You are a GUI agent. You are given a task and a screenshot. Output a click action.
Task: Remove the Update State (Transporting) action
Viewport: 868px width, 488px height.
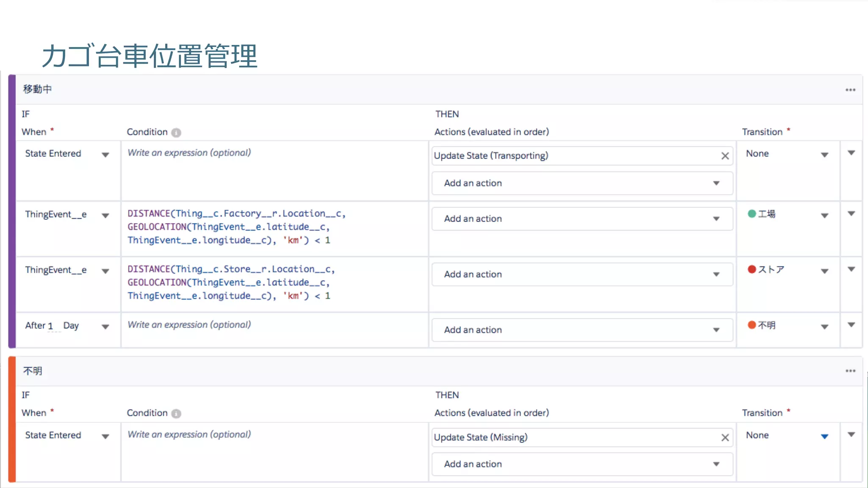(725, 156)
